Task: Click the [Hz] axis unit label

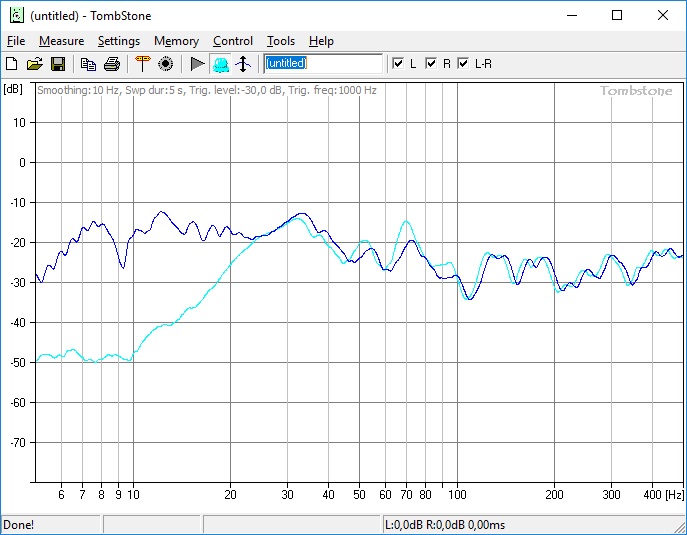Action: pyautogui.click(x=674, y=495)
